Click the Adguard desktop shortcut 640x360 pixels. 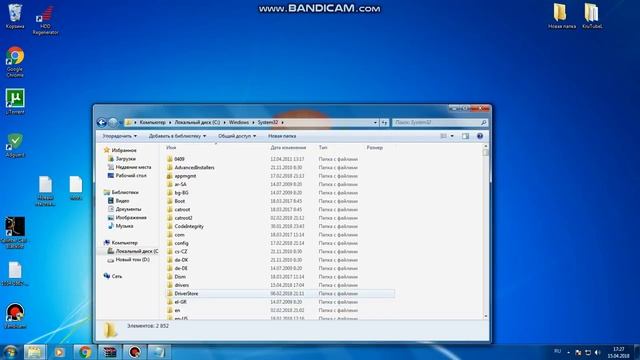click(15, 145)
